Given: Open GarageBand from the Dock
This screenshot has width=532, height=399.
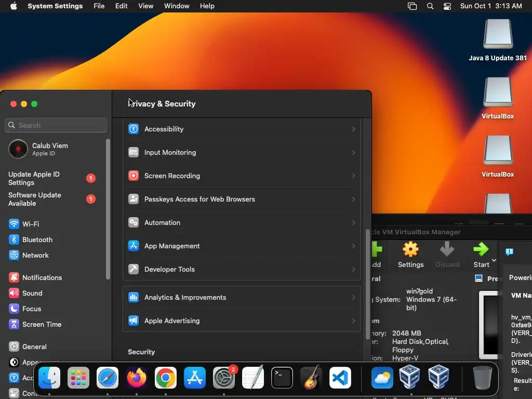Looking at the screenshot, I should point(311,378).
